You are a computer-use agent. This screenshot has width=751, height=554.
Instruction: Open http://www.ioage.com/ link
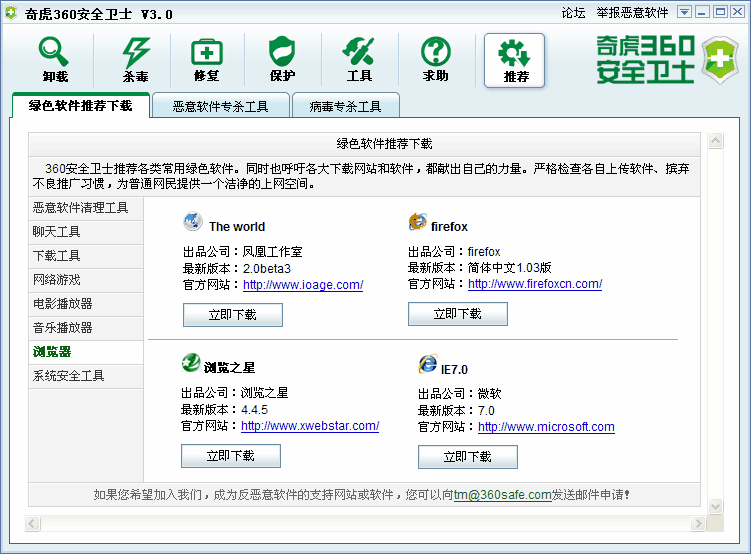303,285
